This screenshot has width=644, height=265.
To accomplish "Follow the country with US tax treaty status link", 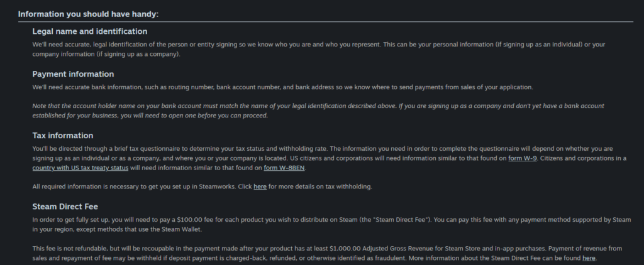I will click(80, 168).
